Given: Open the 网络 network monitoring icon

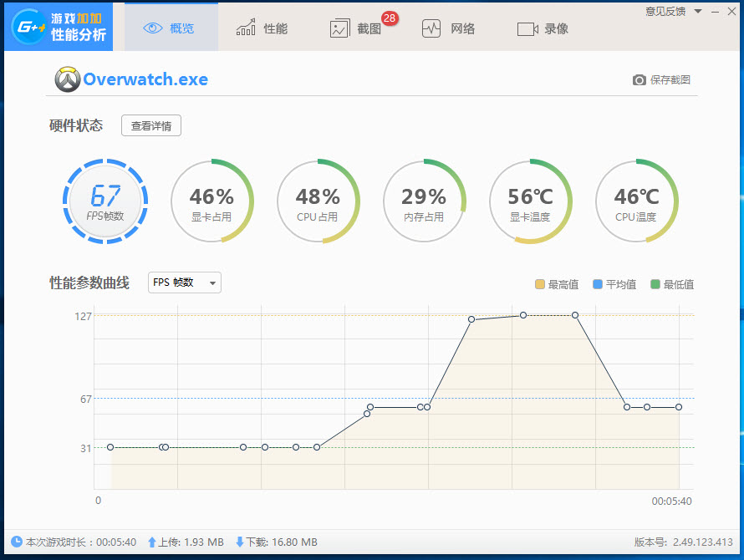Looking at the screenshot, I should point(431,28).
